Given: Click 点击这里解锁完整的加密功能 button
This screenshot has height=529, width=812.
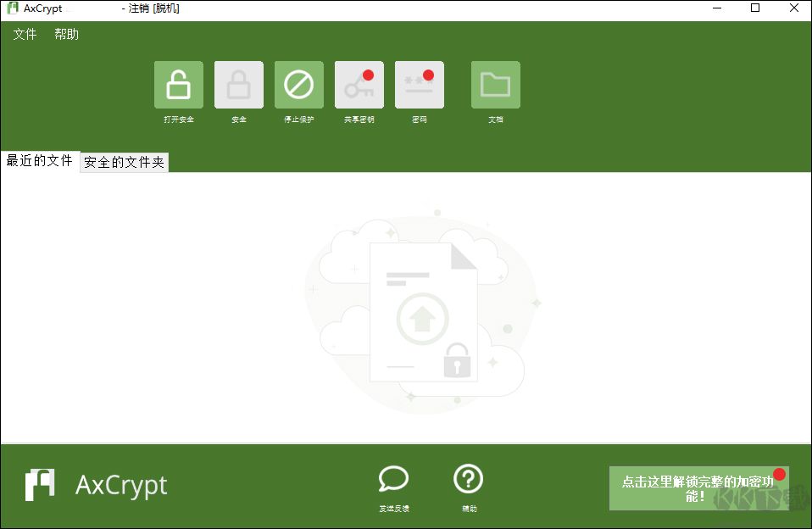Looking at the screenshot, I should (x=699, y=488).
